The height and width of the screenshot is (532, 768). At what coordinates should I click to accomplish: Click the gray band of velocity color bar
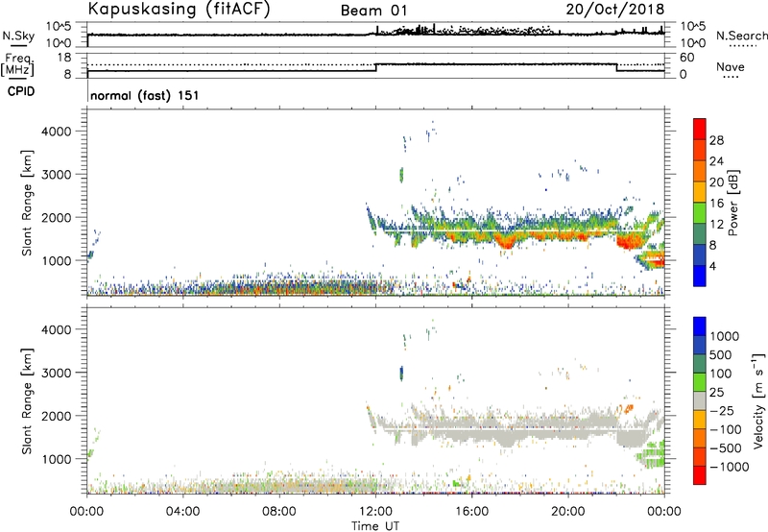(700, 401)
